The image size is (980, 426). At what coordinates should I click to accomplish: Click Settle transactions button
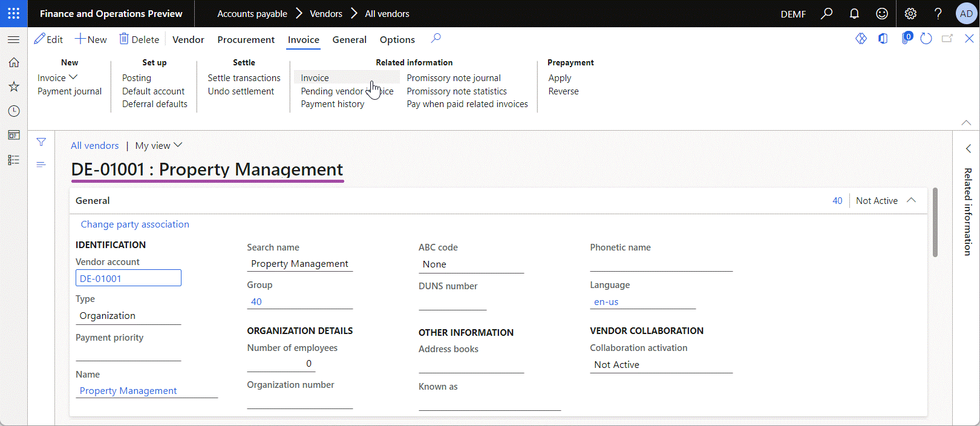coord(244,77)
